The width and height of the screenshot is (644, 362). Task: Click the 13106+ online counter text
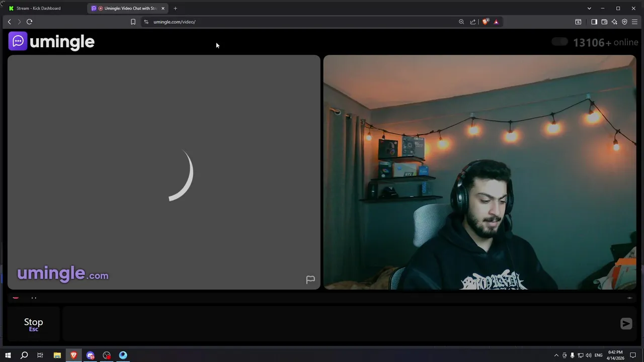[x=605, y=42]
